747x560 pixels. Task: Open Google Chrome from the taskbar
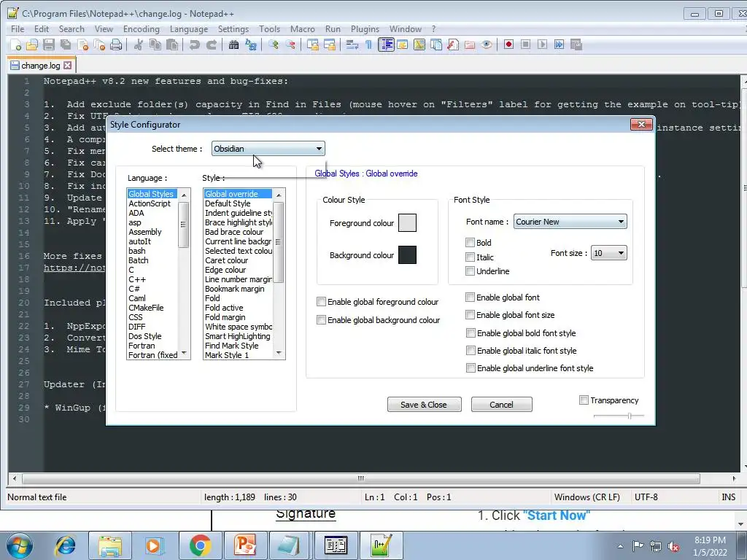pyautogui.click(x=200, y=545)
